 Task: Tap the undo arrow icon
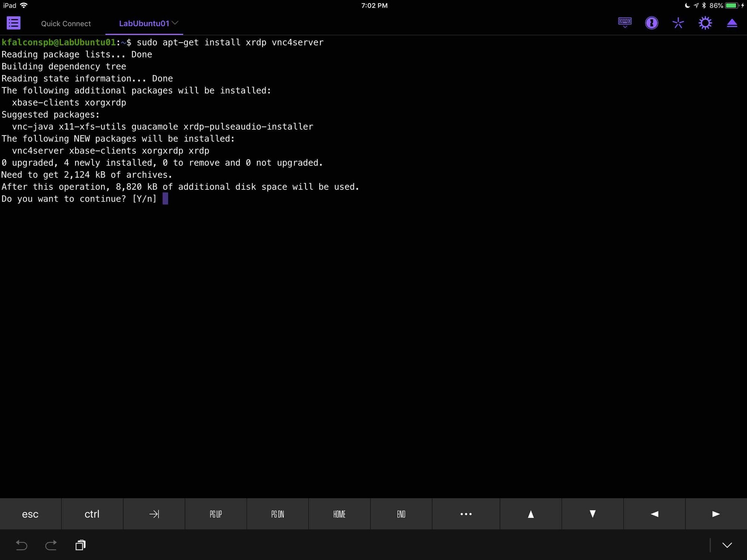point(21,545)
